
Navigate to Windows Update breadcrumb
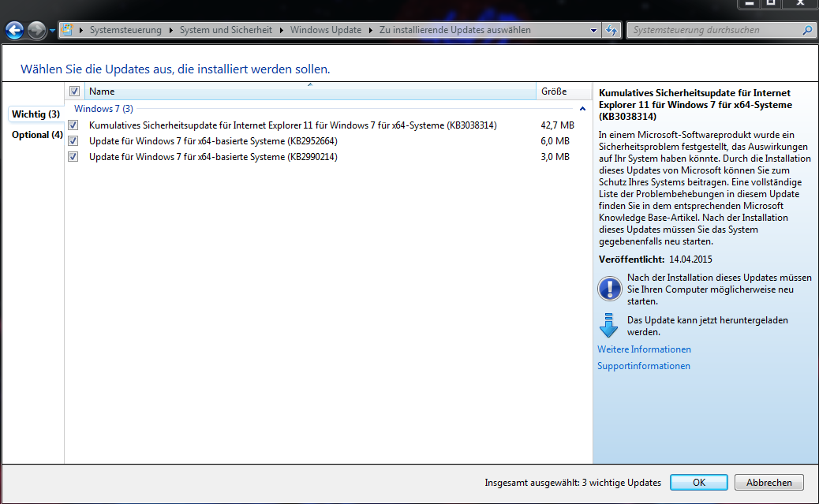pos(325,30)
